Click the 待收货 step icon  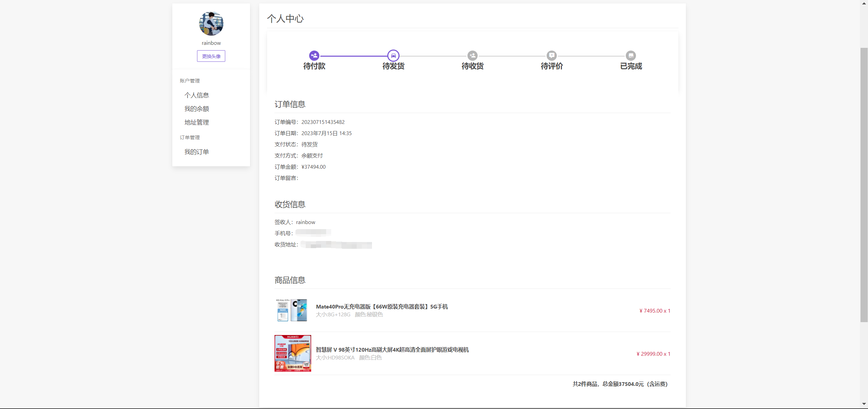coord(472,55)
